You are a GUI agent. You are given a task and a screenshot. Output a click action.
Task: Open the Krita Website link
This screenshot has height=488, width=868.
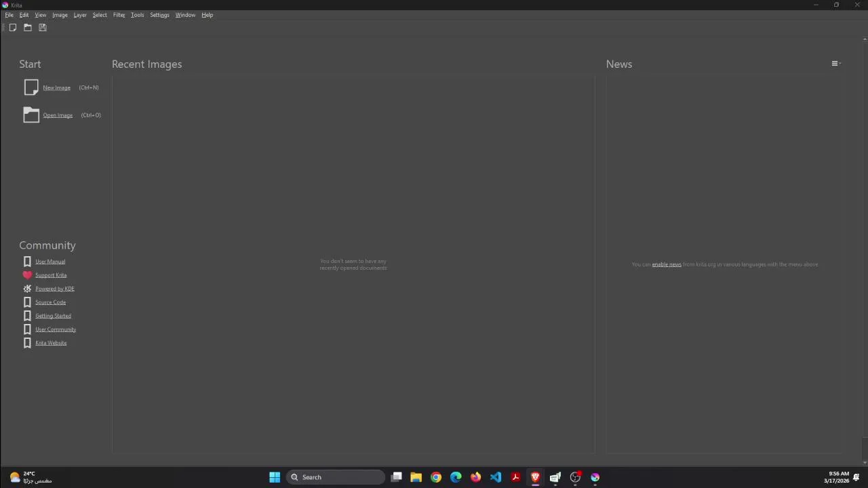click(51, 343)
